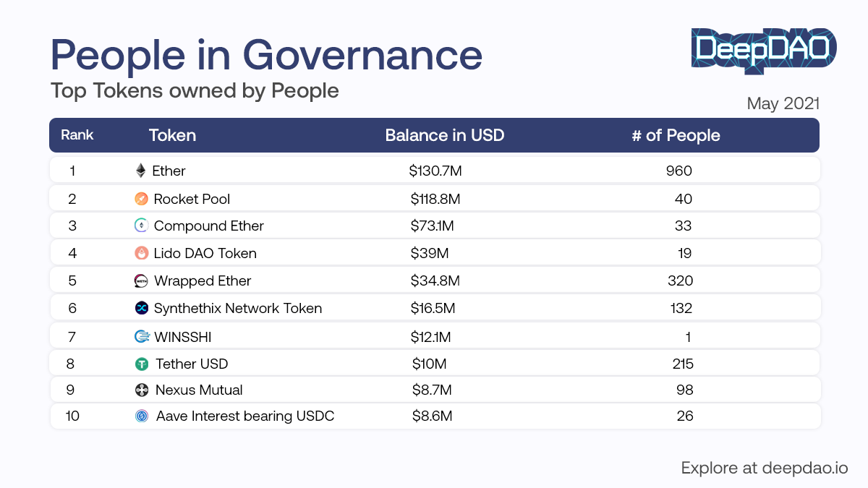Click the May 2021 date label
Viewport: 868px width, 488px height.
pyautogui.click(x=783, y=103)
